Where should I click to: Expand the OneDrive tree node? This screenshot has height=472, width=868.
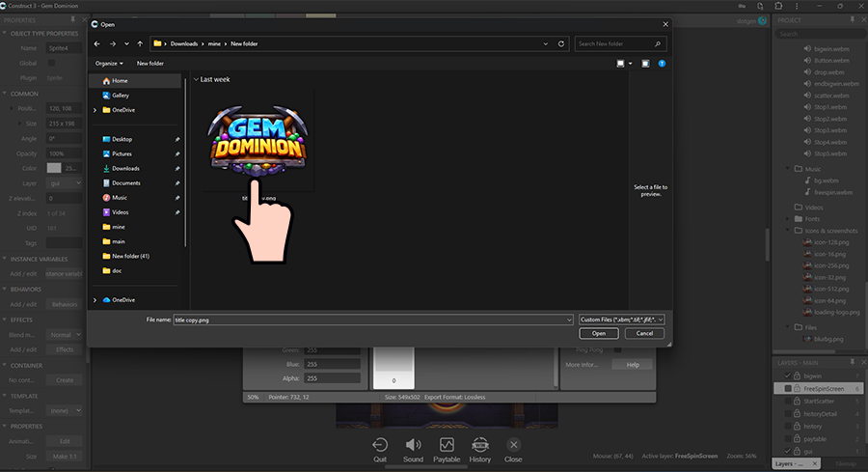pos(95,110)
